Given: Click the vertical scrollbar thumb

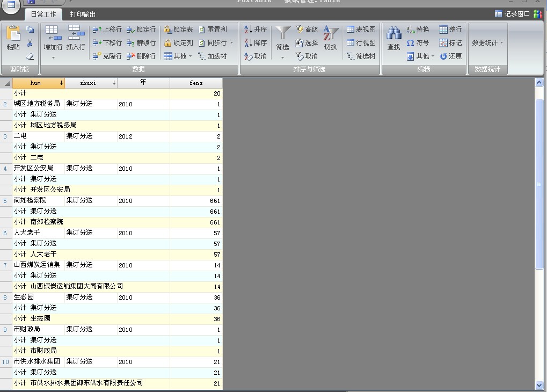Looking at the screenshot, I should click(x=539, y=184).
